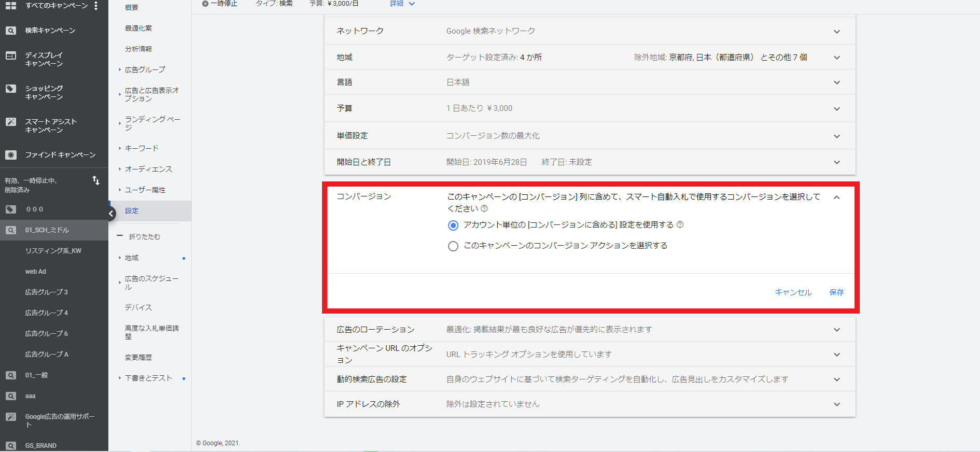
Task: Click the search icon beside 01_一般
Action: 10,375
